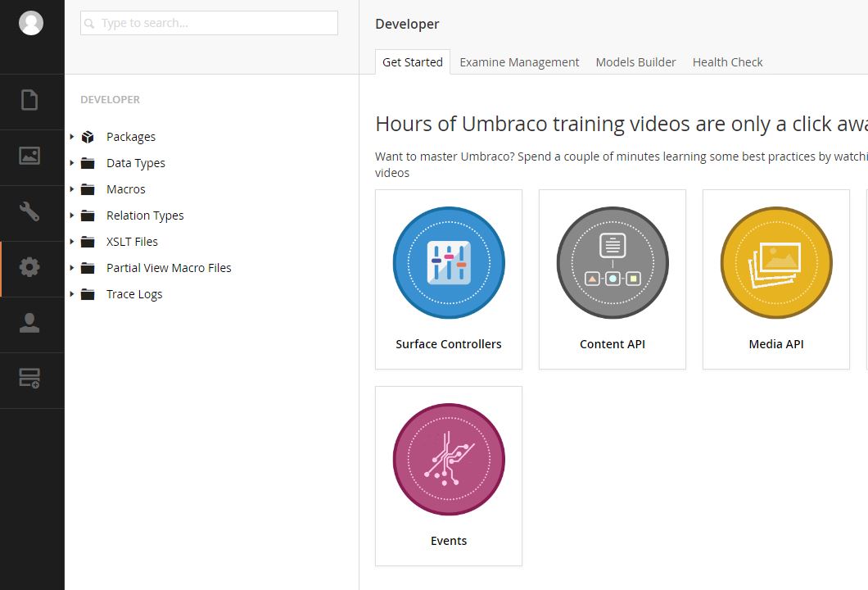Expand the Macros folder arrow
Image resolution: width=868 pixels, height=590 pixels.
tap(72, 189)
